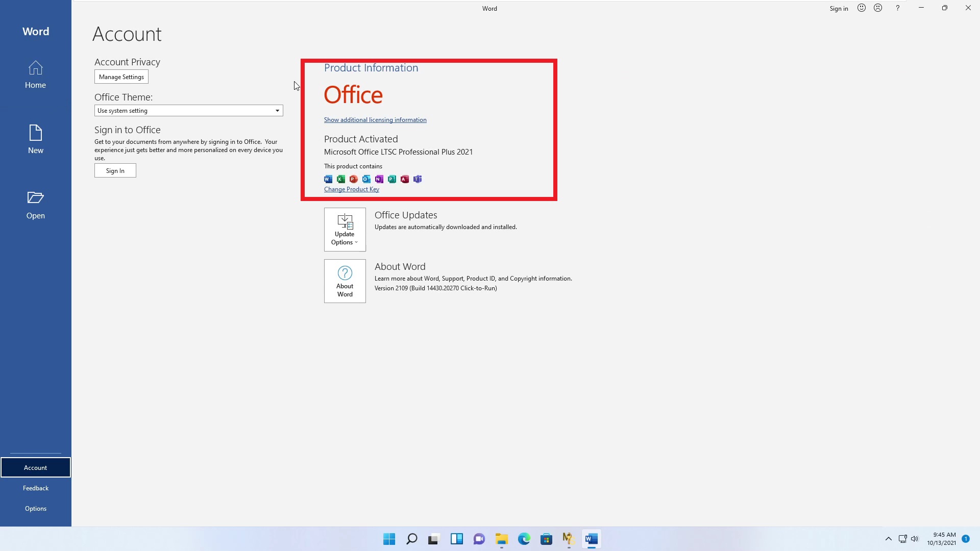
Task: Open the Feedback page
Action: tap(35, 488)
